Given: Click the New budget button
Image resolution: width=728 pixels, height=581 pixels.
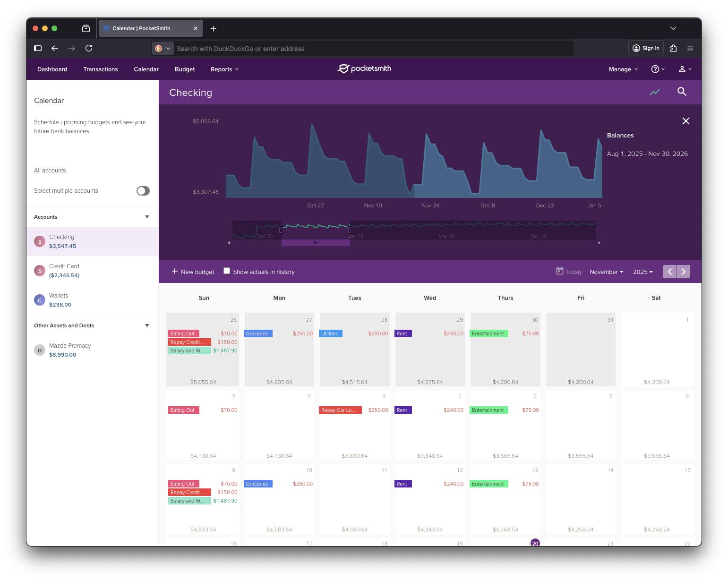Looking at the screenshot, I should click(x=193, y=272).
